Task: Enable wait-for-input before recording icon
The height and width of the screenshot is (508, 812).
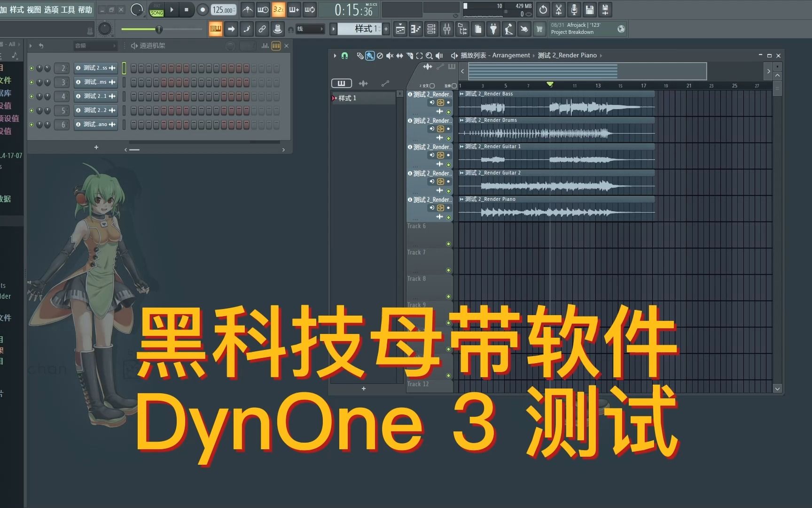Action: (x=263, y=9)
